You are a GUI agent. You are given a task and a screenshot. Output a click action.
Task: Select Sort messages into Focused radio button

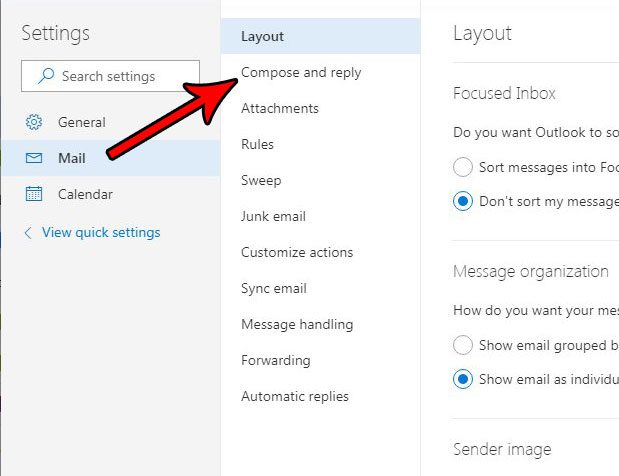(463, 167)
